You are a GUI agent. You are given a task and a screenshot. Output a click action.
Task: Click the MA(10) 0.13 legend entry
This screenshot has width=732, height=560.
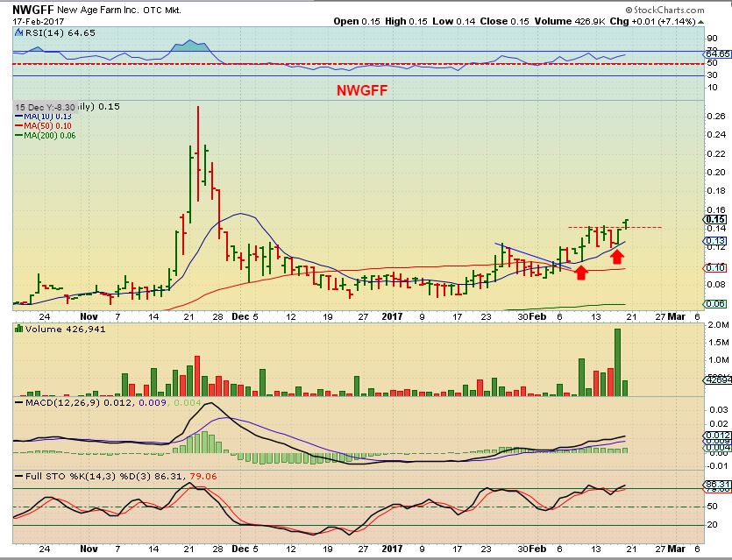[44, 116]
